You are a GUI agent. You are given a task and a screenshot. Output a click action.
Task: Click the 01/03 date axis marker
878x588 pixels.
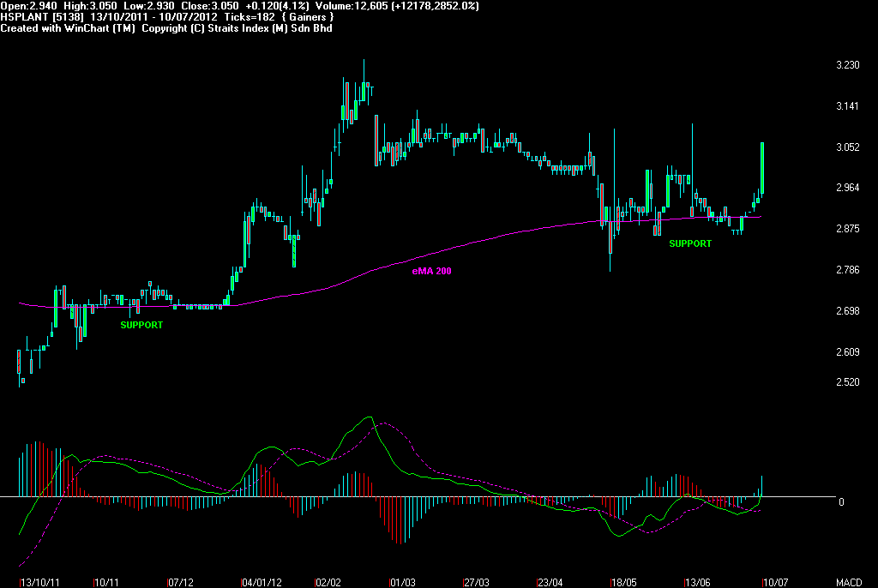pos(403,582)
